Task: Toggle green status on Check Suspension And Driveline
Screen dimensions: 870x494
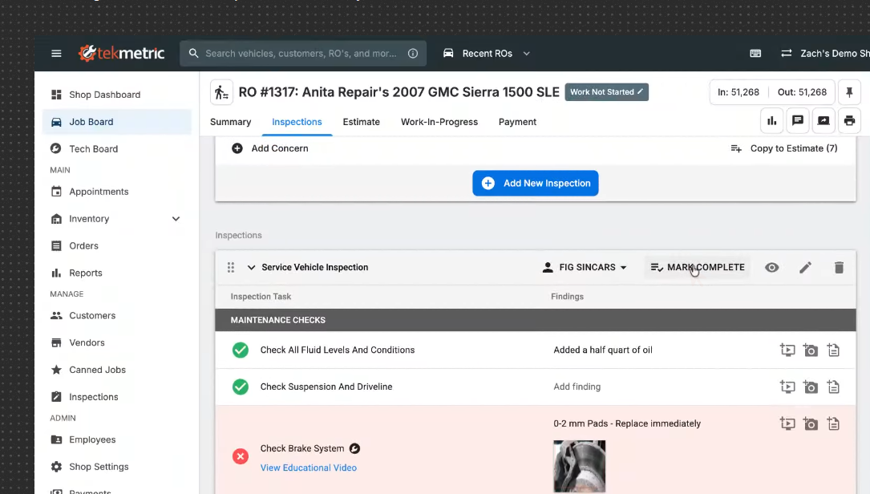Action: click(240, 386)
